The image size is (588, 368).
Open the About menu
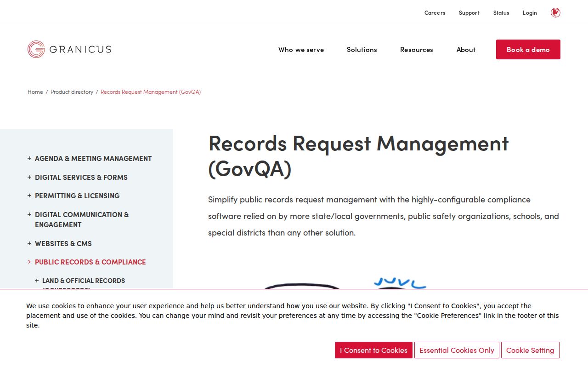coord(466,50)
